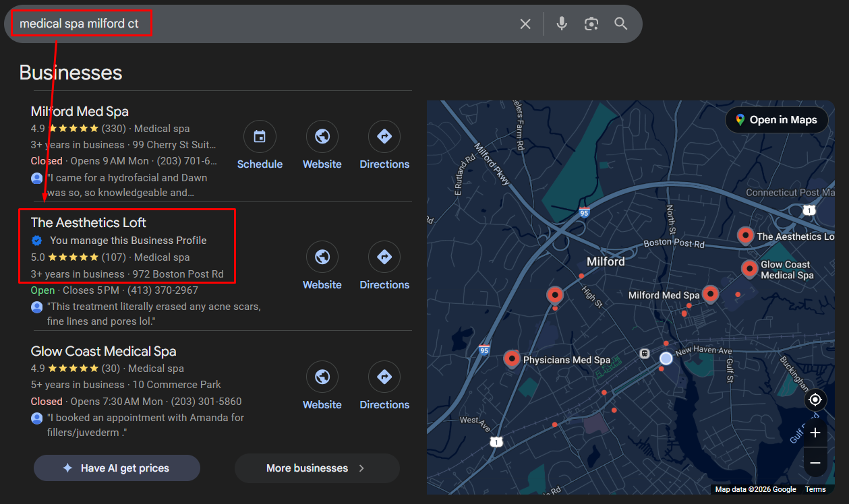Open The Aesthetics Loft listing title

pos(88,222)
